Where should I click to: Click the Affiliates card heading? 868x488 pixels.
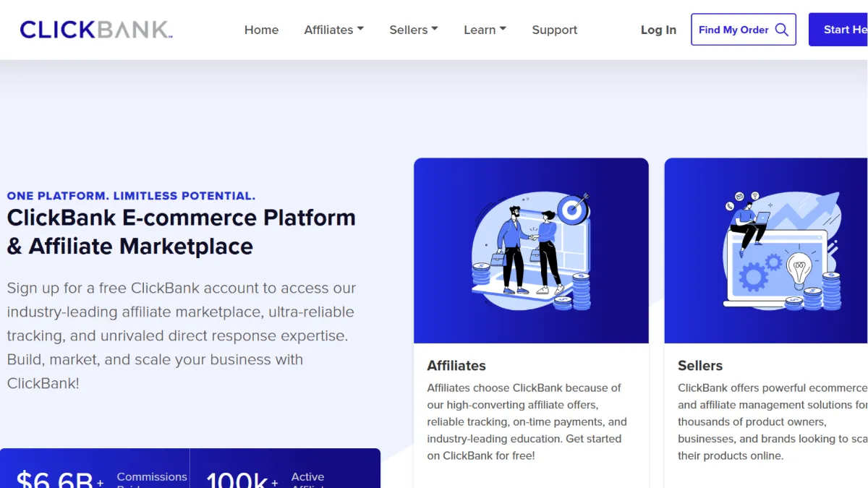[x=456, y=365]
